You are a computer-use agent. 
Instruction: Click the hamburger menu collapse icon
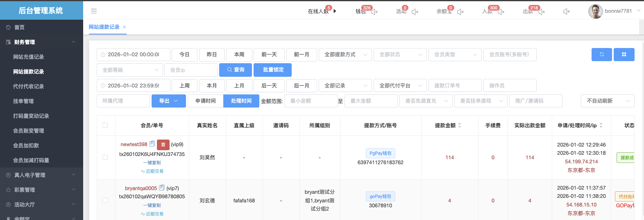click(94, 11)
